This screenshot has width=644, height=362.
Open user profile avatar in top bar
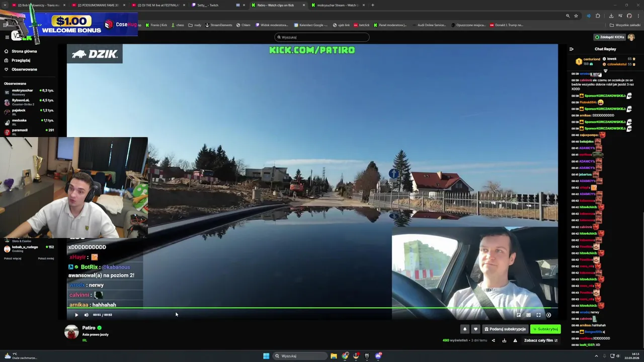631,37
